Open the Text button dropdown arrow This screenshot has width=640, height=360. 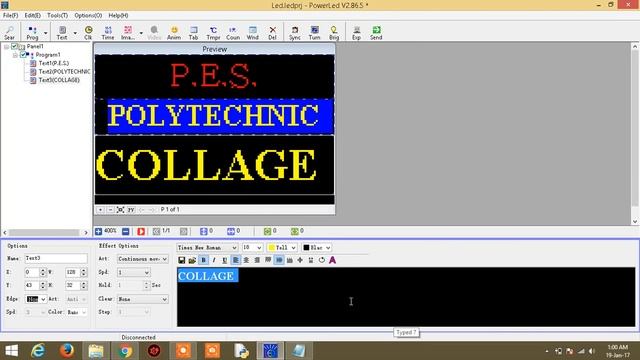(75, 33)
